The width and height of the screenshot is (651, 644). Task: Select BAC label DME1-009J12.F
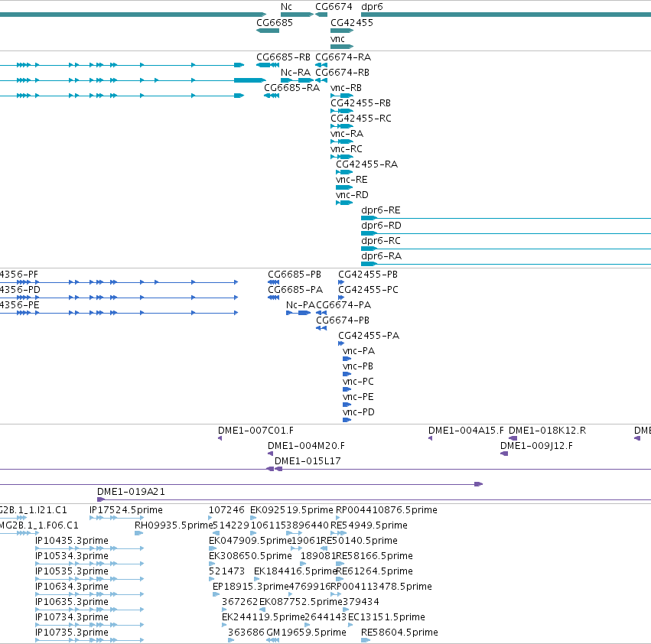[536, 446]
